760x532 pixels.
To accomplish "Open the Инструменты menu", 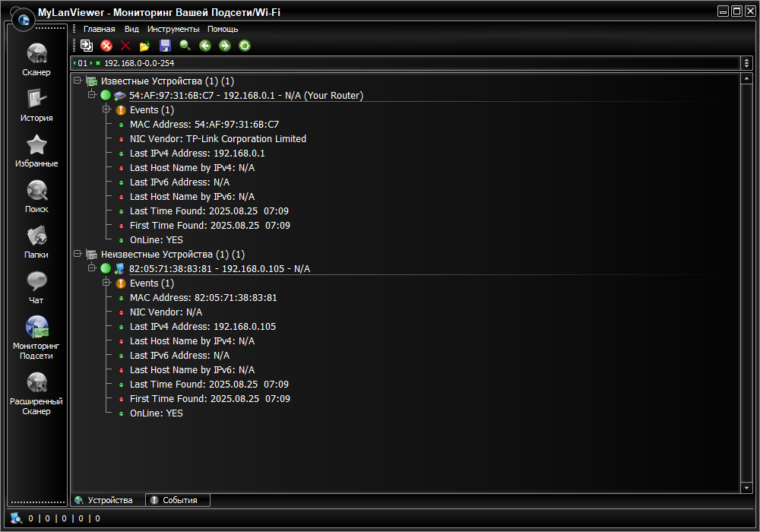I will [173, 29].
